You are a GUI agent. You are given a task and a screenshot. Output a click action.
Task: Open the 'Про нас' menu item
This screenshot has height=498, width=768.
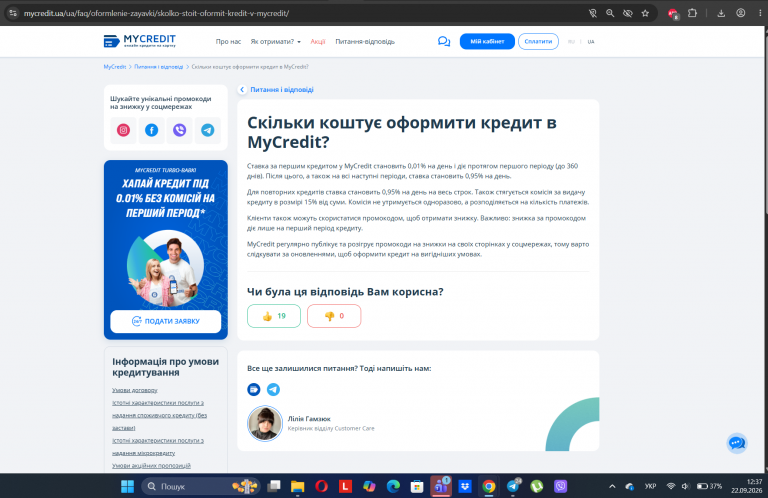[x=228, y=42]
